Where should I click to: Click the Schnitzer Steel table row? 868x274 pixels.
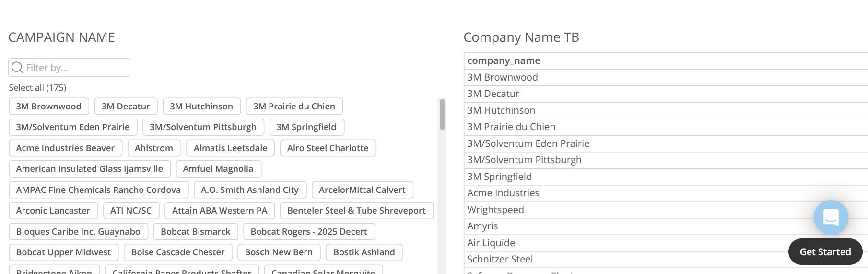pyautogui.click(x=666, y=259)
